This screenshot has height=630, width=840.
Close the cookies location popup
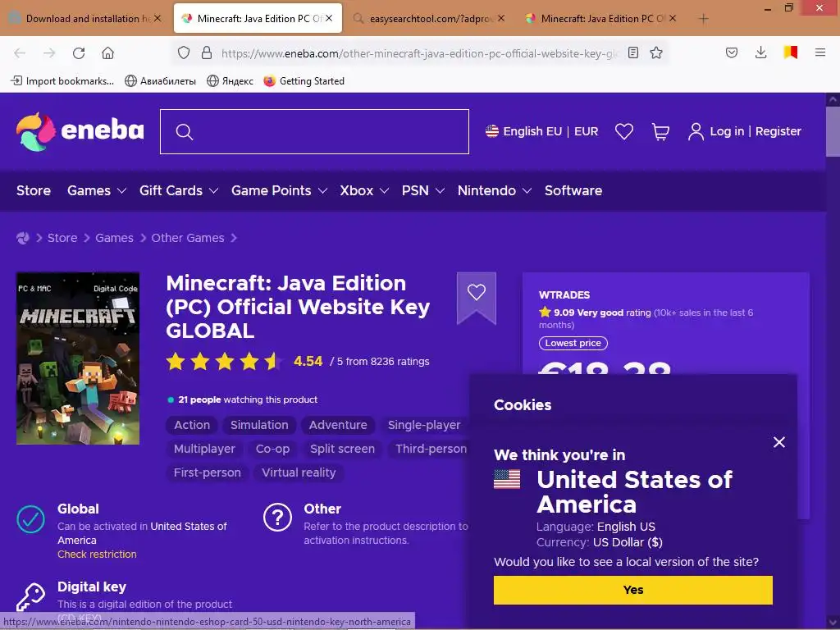pyautogui.click(x=779, y=442)
